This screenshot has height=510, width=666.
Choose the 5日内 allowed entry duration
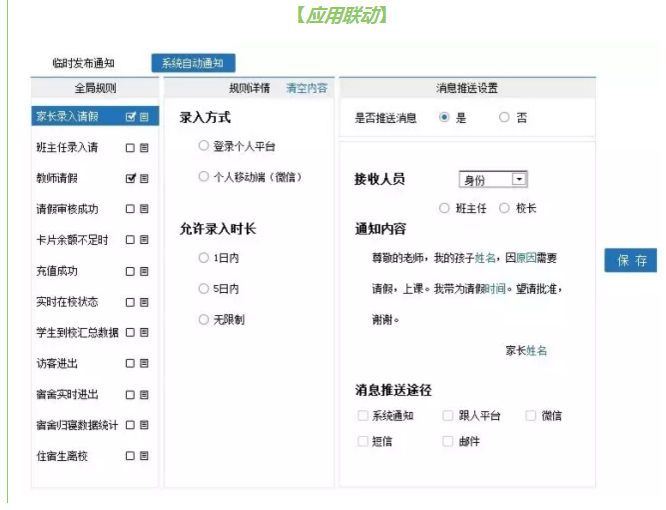pyautogui.click(x=204, y=289)
